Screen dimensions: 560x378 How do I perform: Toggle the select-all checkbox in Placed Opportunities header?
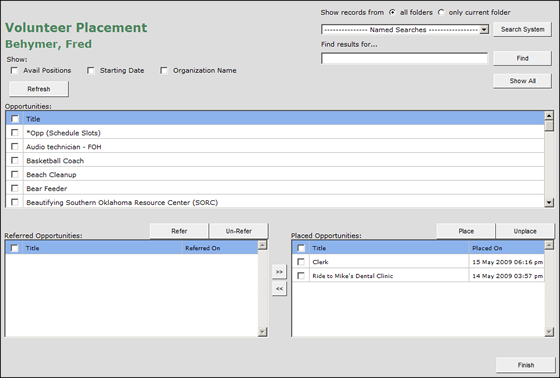pos(301,248)
